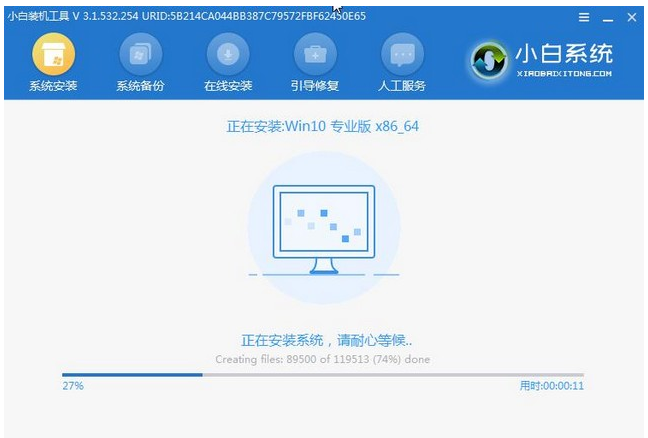The height and width of the screenshot is (438, 648).
Task: Select the 人工服务 tab label
Action: (x=402, y=86)
